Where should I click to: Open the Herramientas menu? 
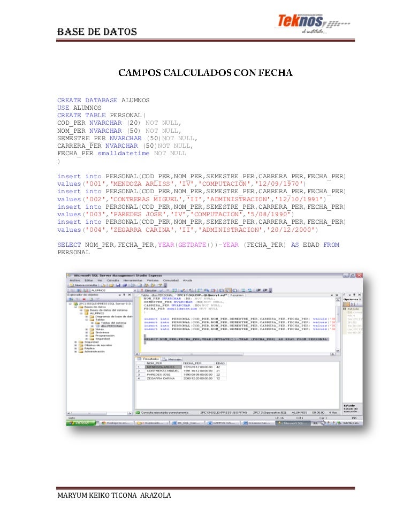click(132, 280)
